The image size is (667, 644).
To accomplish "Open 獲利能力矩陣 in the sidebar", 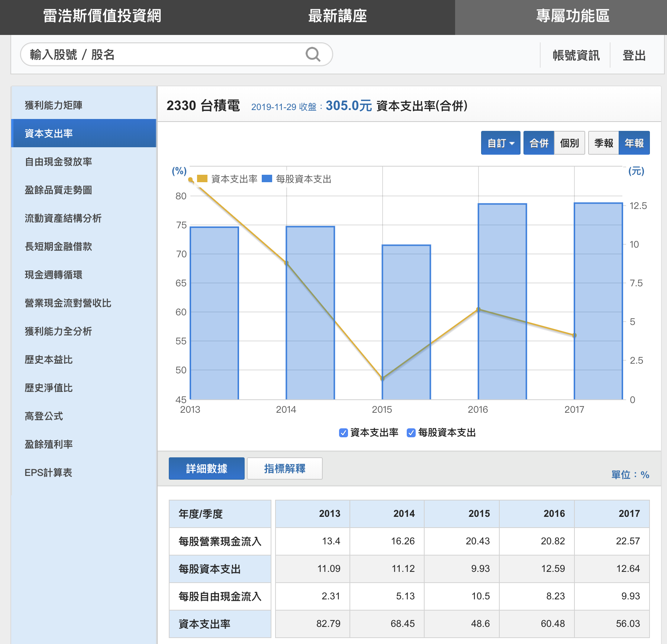I will tap(54, 105).
